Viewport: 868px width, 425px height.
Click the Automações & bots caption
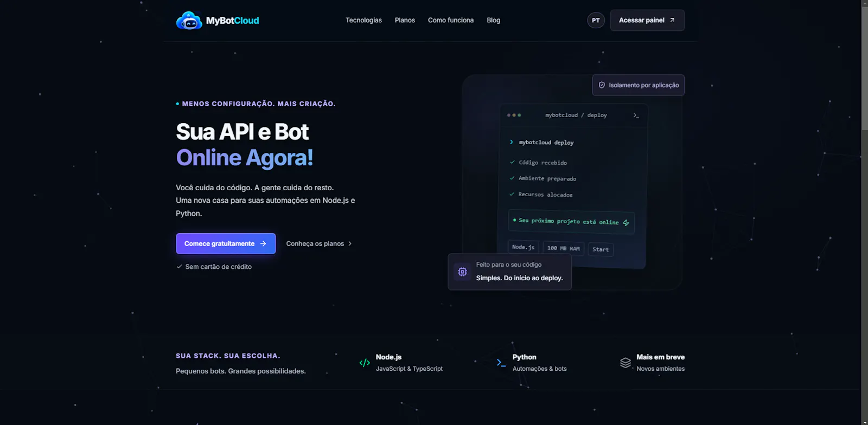pyautogui.click(x=539, y=369)
